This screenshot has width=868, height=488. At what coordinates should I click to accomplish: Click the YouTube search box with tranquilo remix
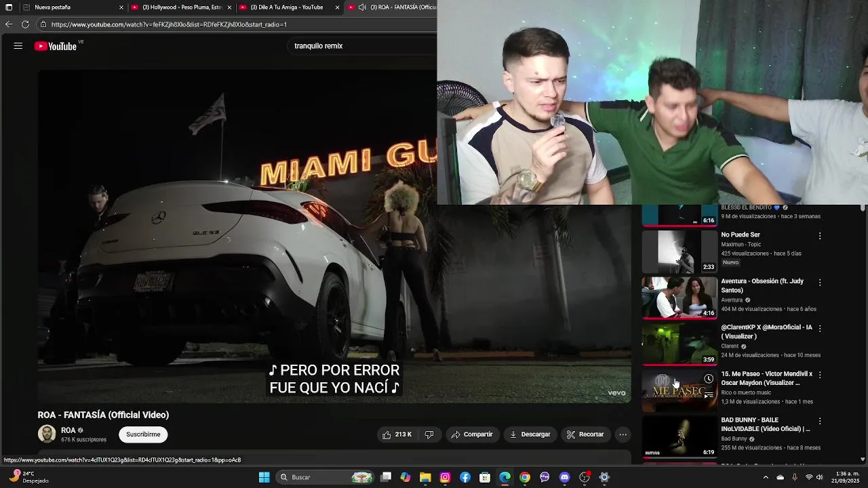pyautogui.click(x=363, y=46)
